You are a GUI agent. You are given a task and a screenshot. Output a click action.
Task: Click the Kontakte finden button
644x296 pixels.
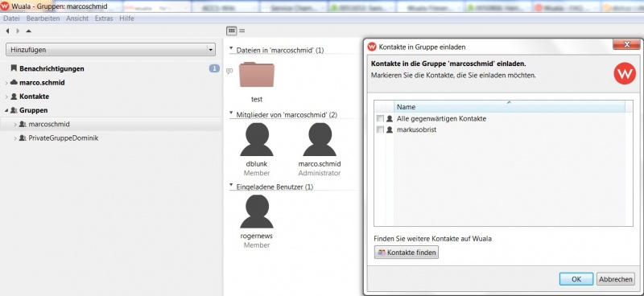click(x=407, y=253)
